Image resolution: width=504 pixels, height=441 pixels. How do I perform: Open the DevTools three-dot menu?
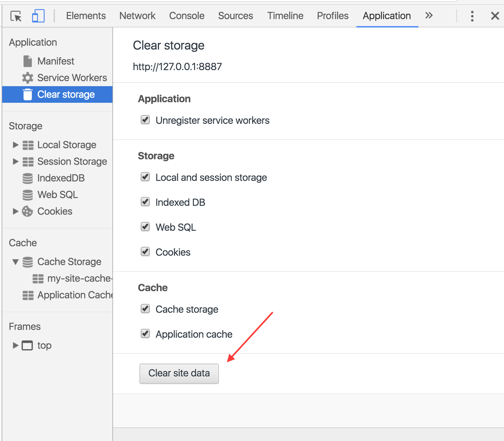pos(472,16)
